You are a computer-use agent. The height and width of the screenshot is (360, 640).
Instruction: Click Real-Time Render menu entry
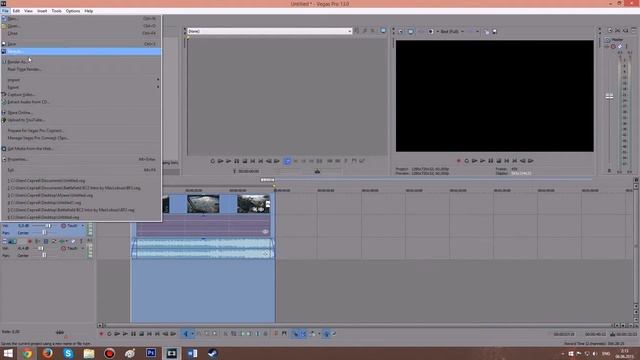click(x=81, y=69)
